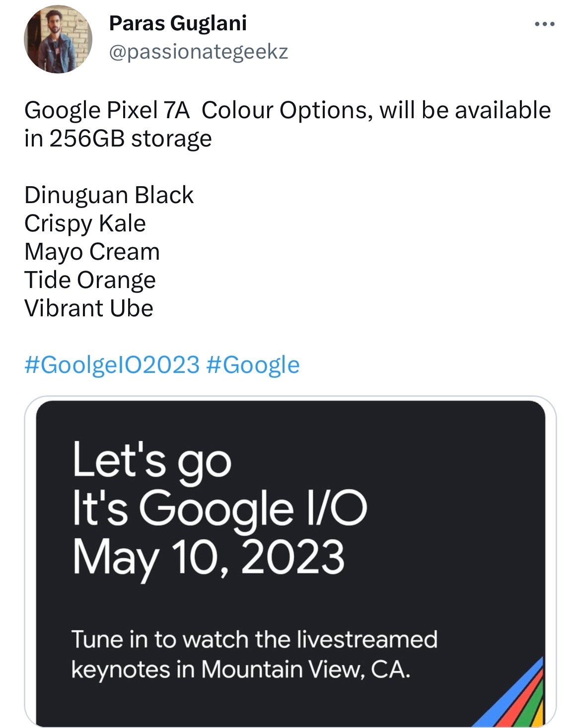Image resolution: width=572 pixels, height=728 pixels.
Task: Open the #GoolgeIO2023 hashtag
Action: coord(112,365)
